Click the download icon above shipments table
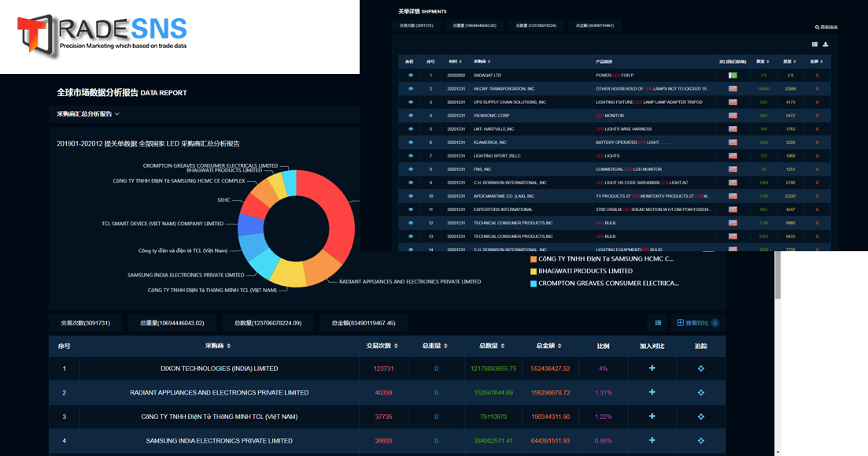 (826, 45)
